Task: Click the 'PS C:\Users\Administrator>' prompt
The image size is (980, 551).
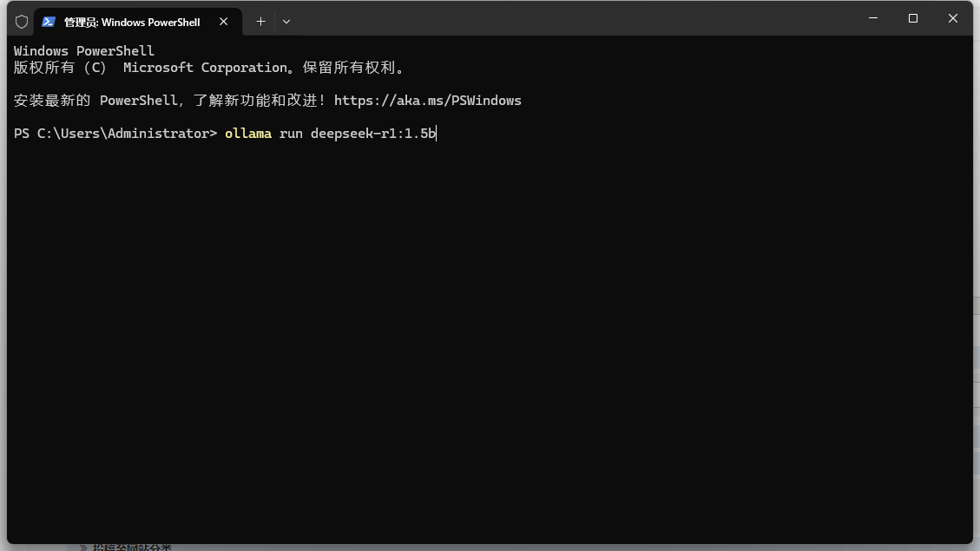Action: 115,134
